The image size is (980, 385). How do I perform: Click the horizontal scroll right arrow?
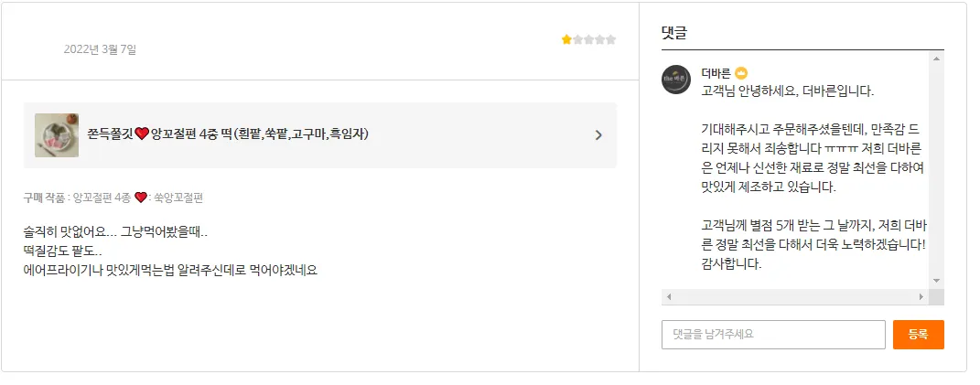[x=921, y=297]
